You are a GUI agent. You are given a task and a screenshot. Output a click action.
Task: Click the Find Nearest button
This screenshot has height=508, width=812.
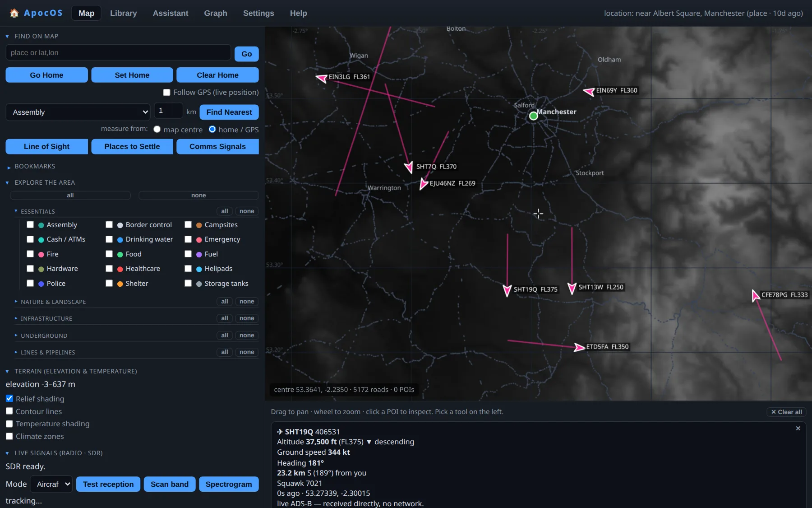[229, 112]
